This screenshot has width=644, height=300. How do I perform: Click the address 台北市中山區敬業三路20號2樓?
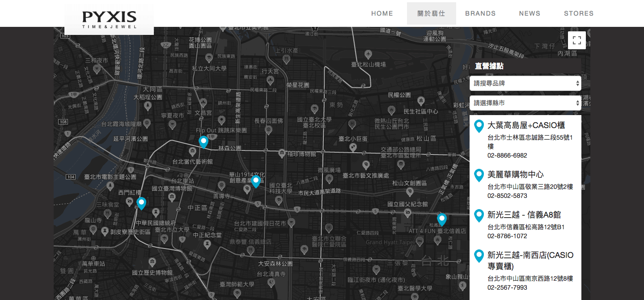click(x=530, y=187)
